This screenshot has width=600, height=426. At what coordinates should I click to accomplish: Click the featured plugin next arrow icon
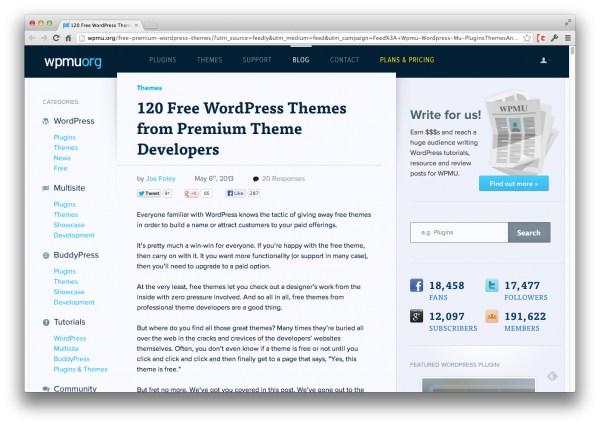[552, 376]
